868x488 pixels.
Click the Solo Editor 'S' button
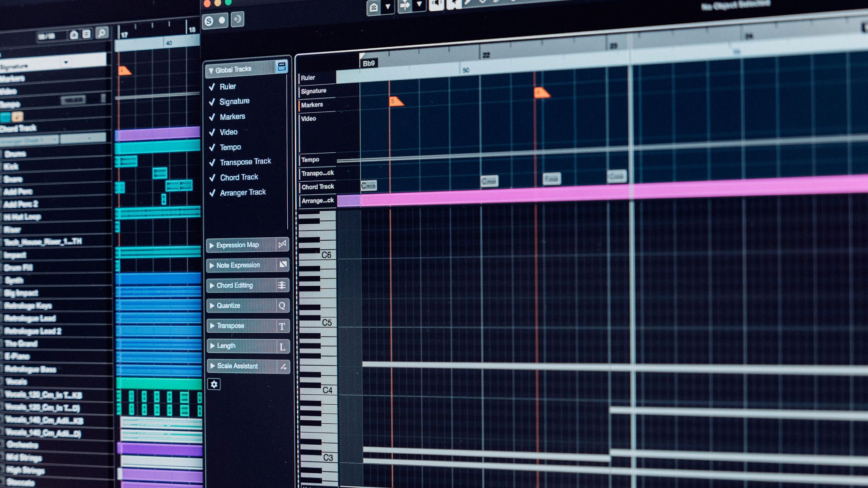click(x=209, y=21)
